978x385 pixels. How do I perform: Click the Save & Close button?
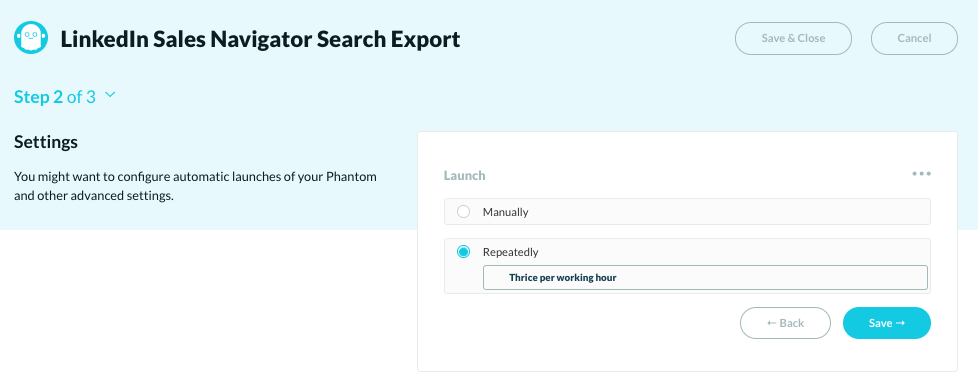793,38
